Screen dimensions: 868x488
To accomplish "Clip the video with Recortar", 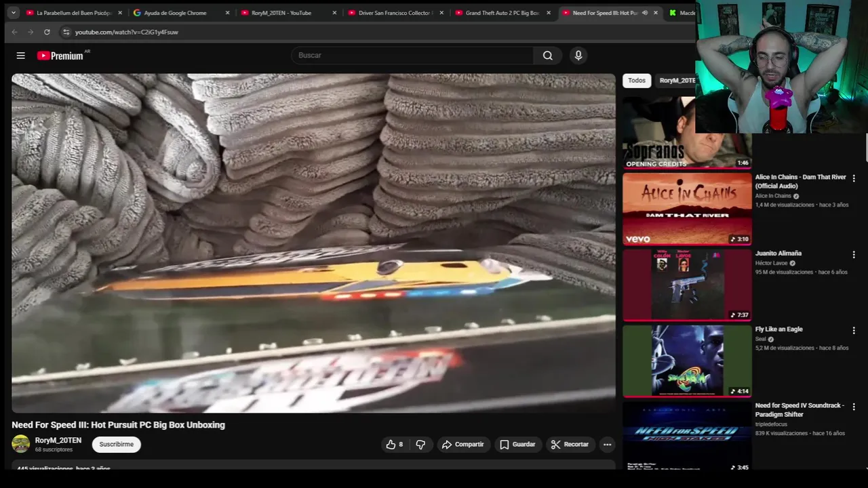I will pyautogui.click(x=570, y=444).
